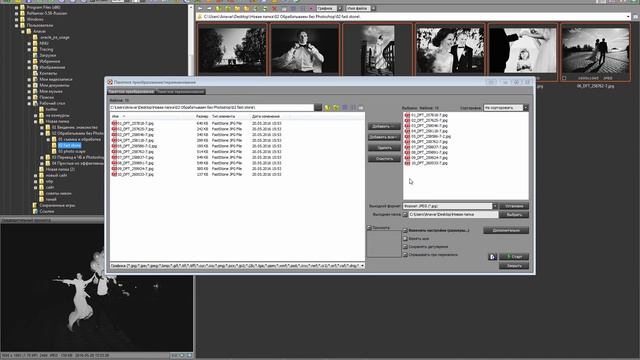The width and height of the screenshot is (640, 360).
Task: Select the Windows folder icon in tree
Action: [22, 19]
